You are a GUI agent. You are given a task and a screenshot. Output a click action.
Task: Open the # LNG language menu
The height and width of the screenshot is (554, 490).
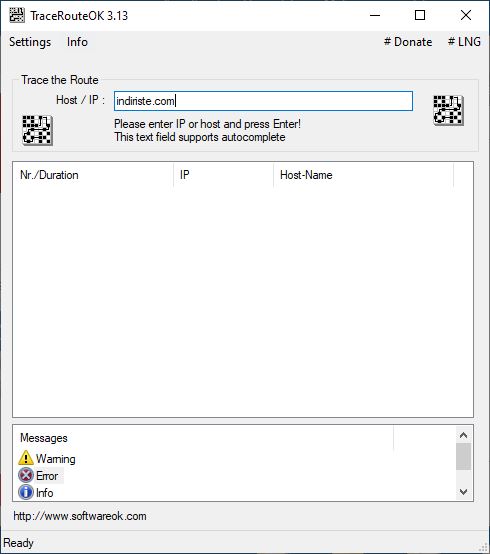pyautogui.click(x=464, y=42)
